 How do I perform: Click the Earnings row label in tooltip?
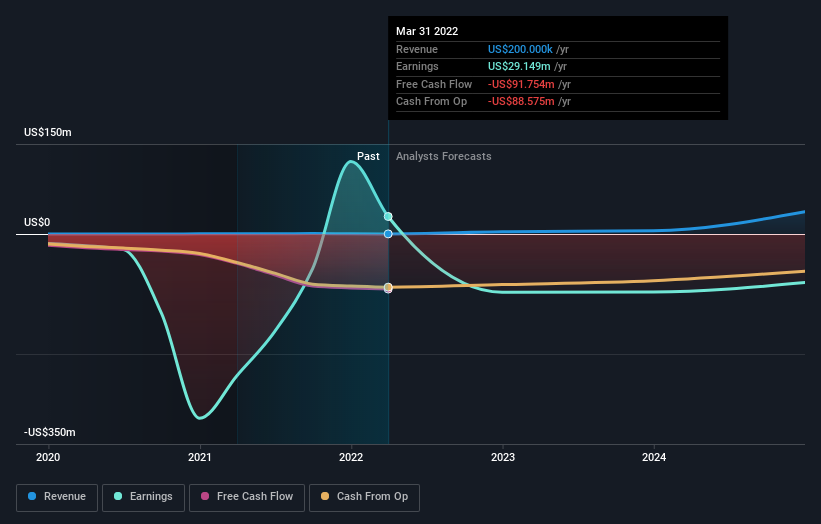tap(417, 66)
